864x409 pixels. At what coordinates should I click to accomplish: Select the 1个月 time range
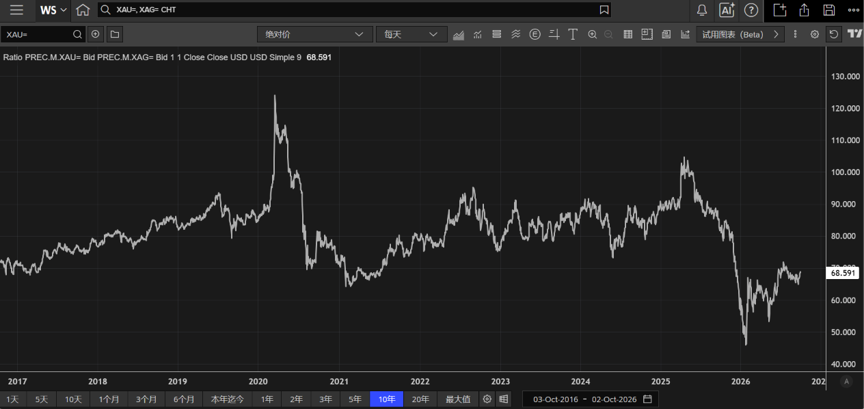pyautogui.click(x=109, y=399)
